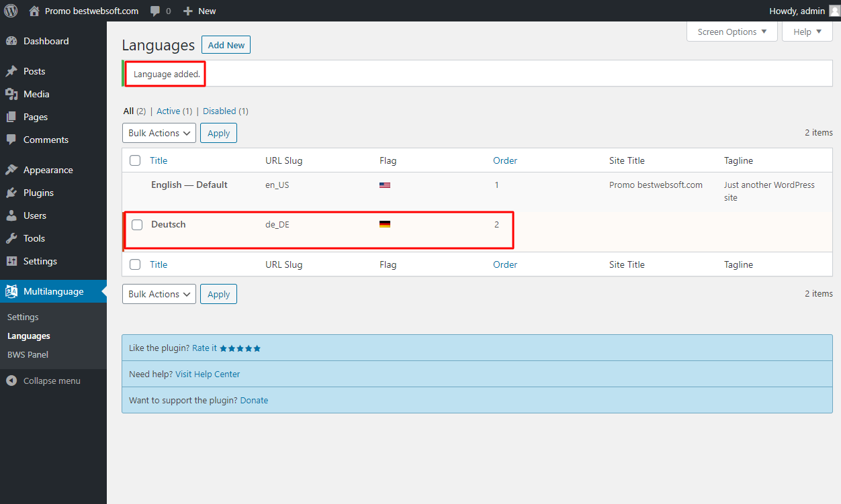Screen dimensions: 841x504
Task: Select Languages submenu item
Action: [29, 336]
